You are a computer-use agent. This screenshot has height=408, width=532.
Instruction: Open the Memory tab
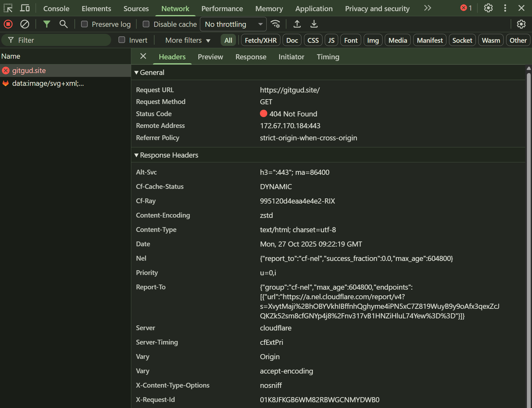click(x=269, y=9)
